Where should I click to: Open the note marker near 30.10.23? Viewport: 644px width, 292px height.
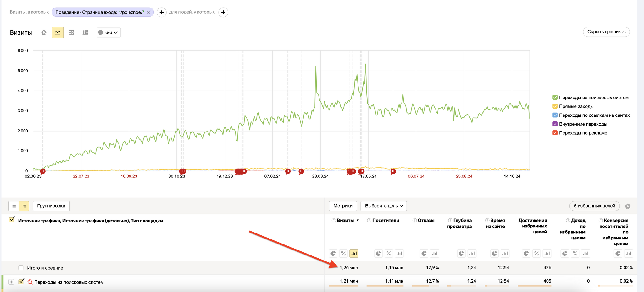click(x=183, y=171)
